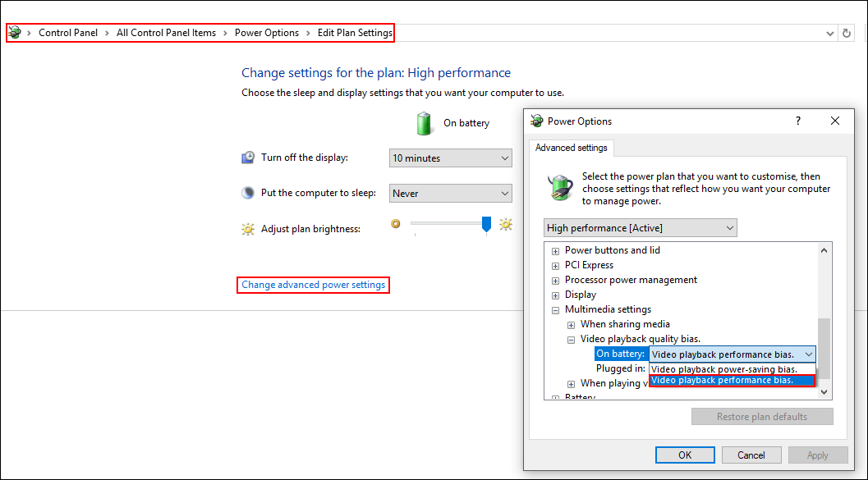Open Turn off the display dropdown
868x480 pixels.
click(451, 158)
